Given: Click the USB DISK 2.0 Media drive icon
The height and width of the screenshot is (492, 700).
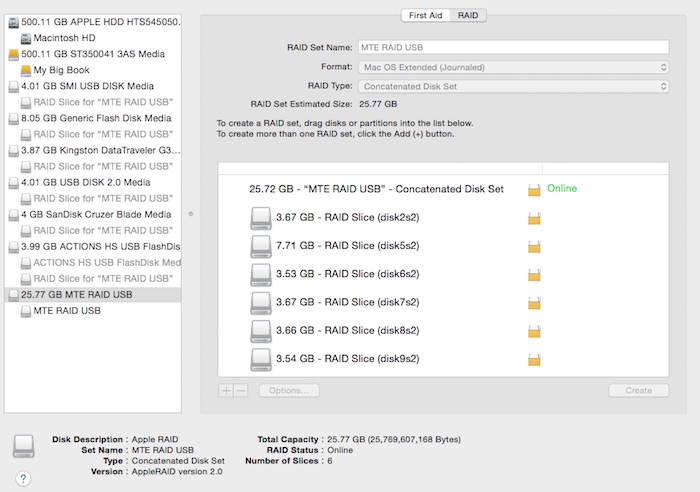Looking at the screenshot, I should pos(14,183).
